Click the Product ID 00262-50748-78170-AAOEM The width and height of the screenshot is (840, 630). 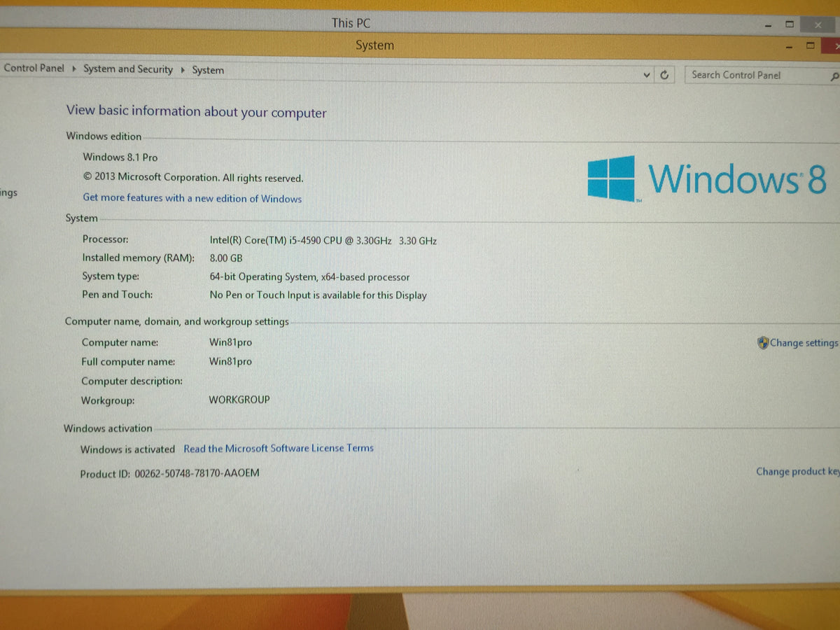169,474
